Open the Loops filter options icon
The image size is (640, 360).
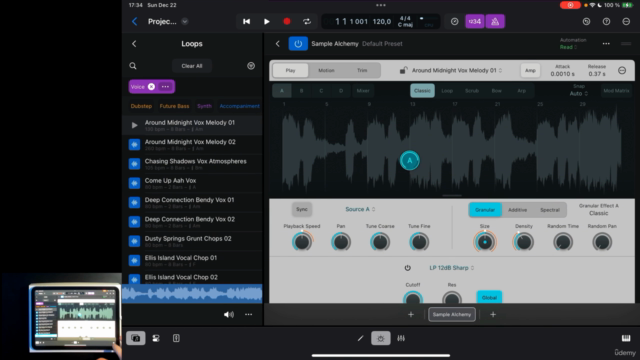point(251,66)
